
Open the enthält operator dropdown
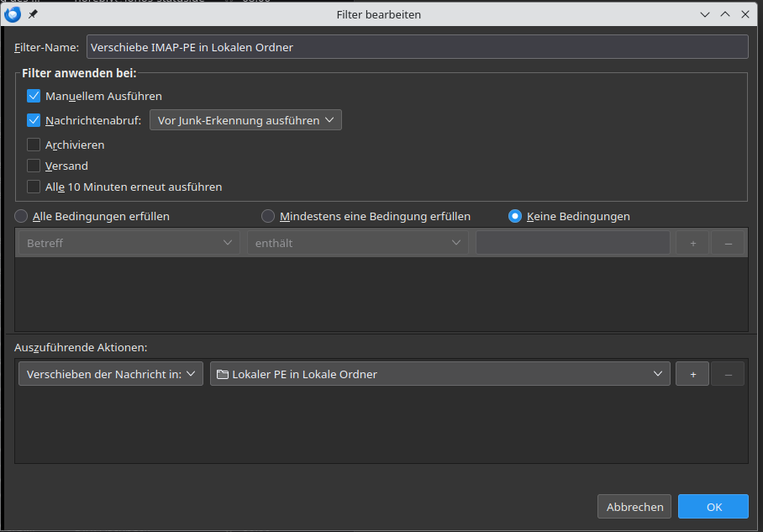358,243
